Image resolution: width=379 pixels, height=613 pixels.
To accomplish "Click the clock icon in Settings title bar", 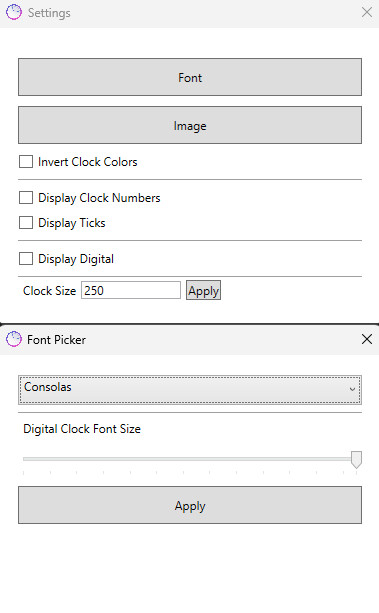I will click(x=14, y=12).
